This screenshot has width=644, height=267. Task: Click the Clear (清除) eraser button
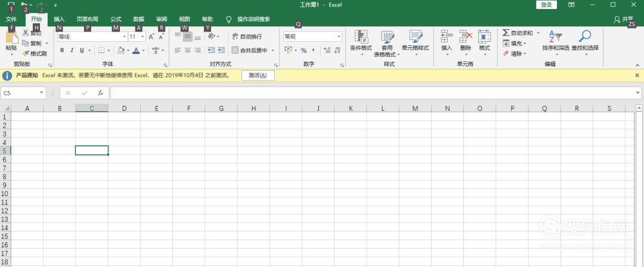512,54
